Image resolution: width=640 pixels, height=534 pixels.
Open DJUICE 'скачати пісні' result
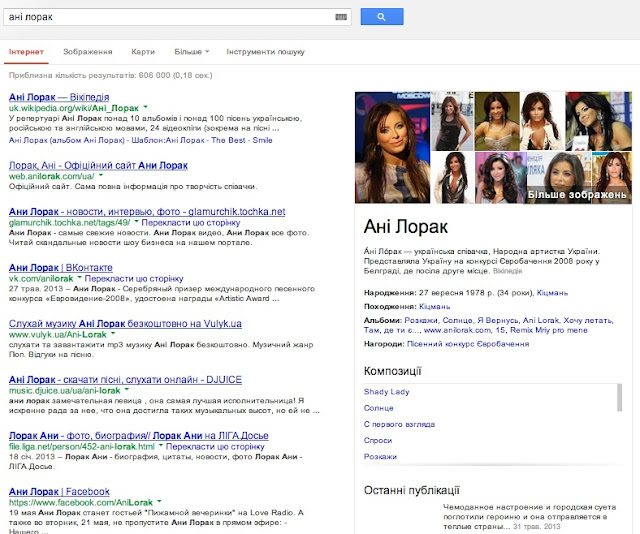point(125,380)
